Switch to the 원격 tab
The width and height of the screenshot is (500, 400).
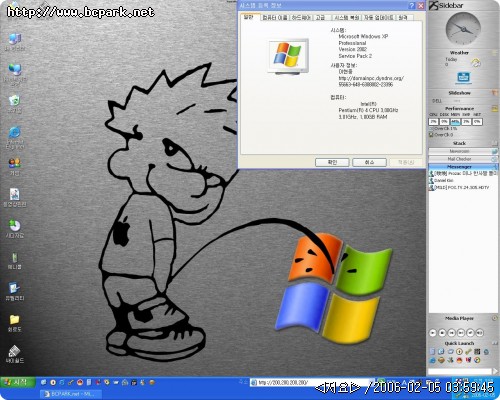403,17
